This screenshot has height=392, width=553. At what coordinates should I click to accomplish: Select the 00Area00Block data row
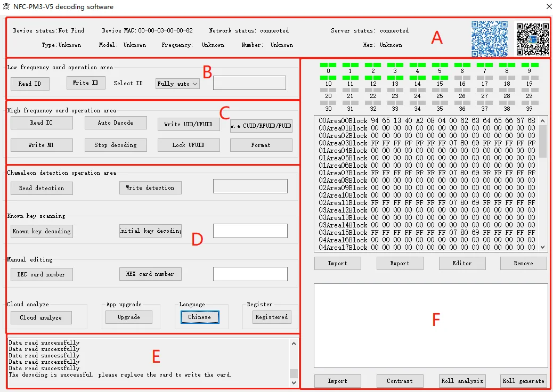[x=427, y=120]
